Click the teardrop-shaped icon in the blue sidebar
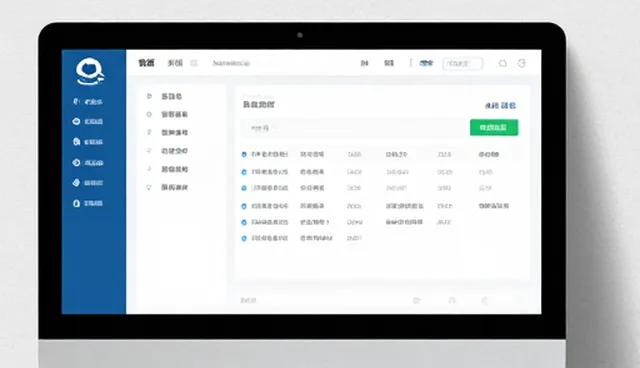Viewport: 640px width, 368px height. (x=76, y=203)
